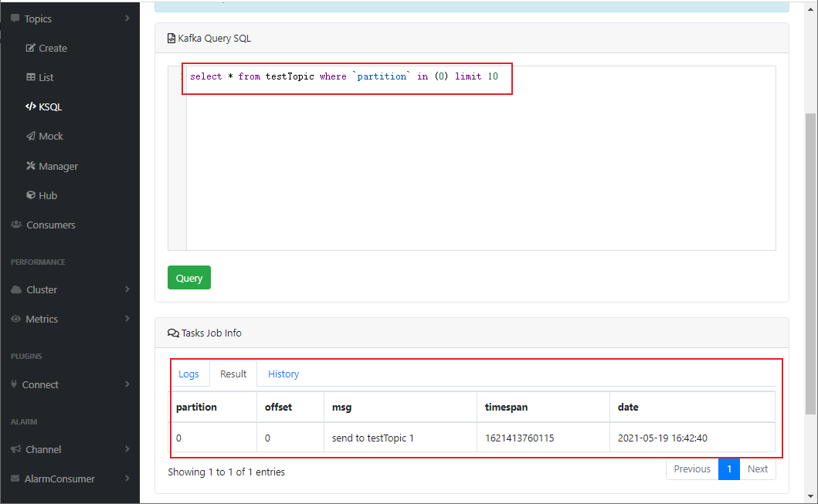This screenshot has height=504, width=818.
Task: Switch to the Logs tab
Action: pos(188,374)
